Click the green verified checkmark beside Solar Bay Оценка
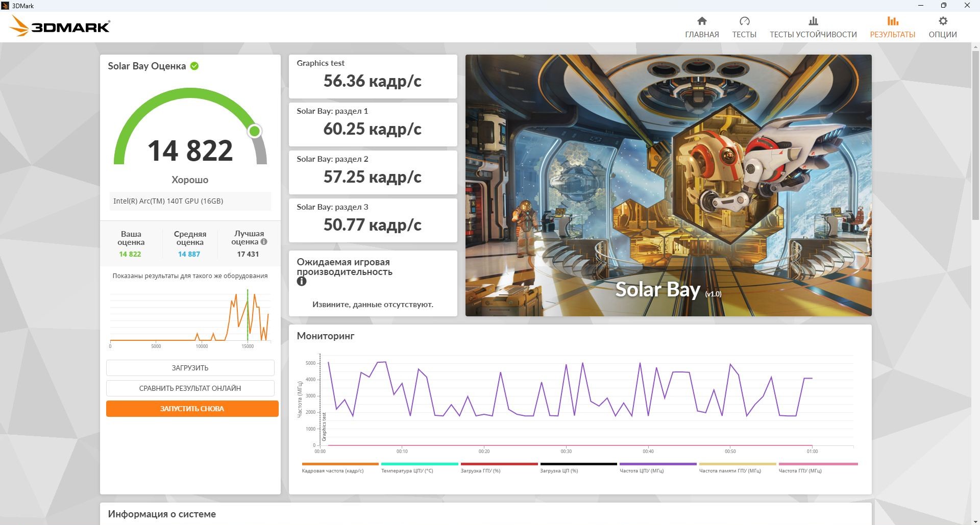The height and width of the screenshot is (525, 980). pos(194,66)
